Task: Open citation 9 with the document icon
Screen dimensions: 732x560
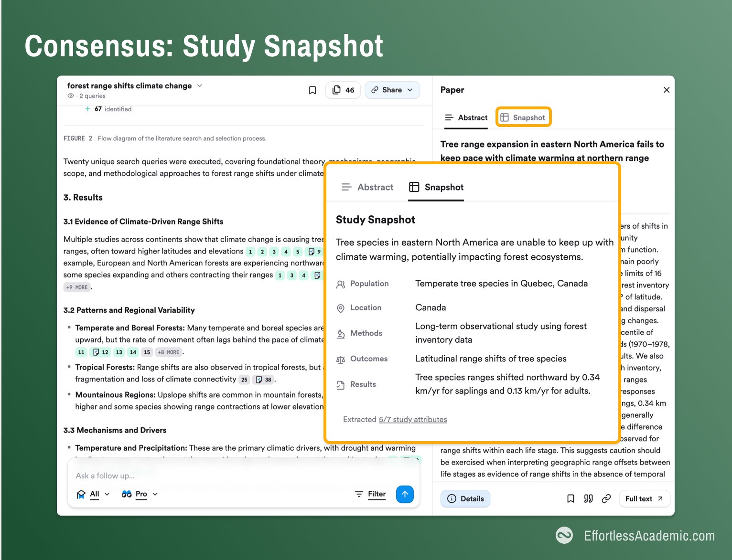Action: click(314, 252)
